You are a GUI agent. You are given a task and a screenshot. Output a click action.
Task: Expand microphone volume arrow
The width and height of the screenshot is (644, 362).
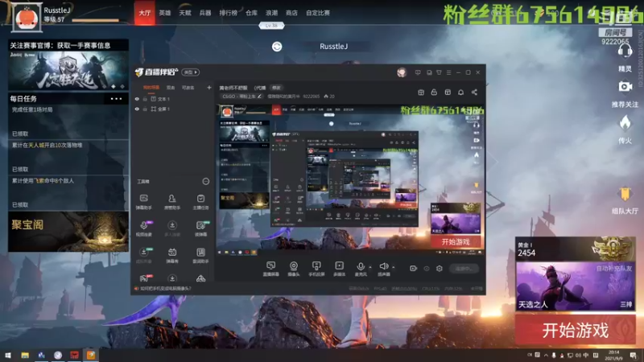coord(370,267)
